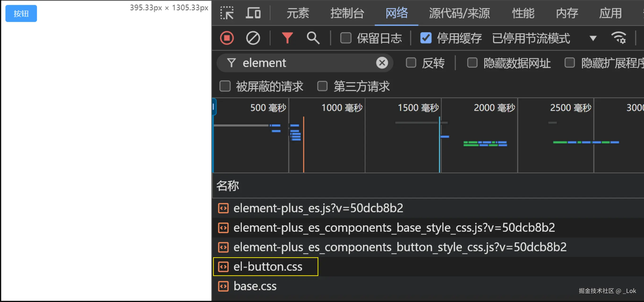Check the 第三方请求 filter option
This screenshot has width=644, height=302.
(x=322, y=86)
